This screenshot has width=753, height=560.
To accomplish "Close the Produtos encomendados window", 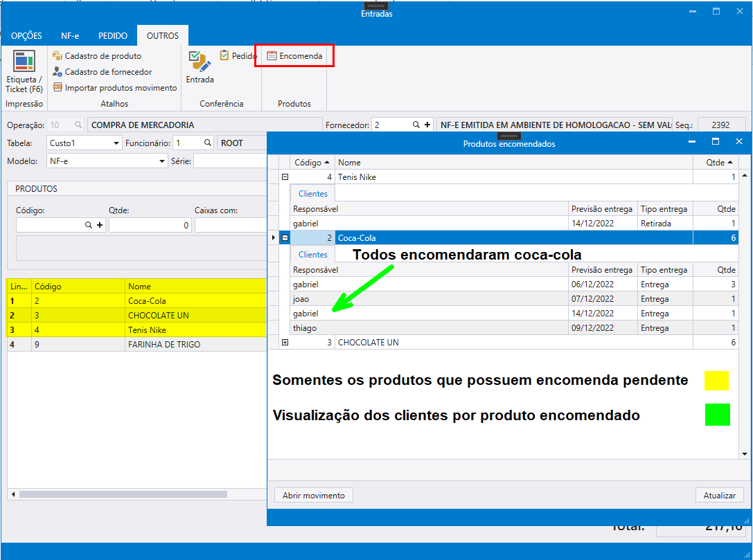I will (739, 142).
